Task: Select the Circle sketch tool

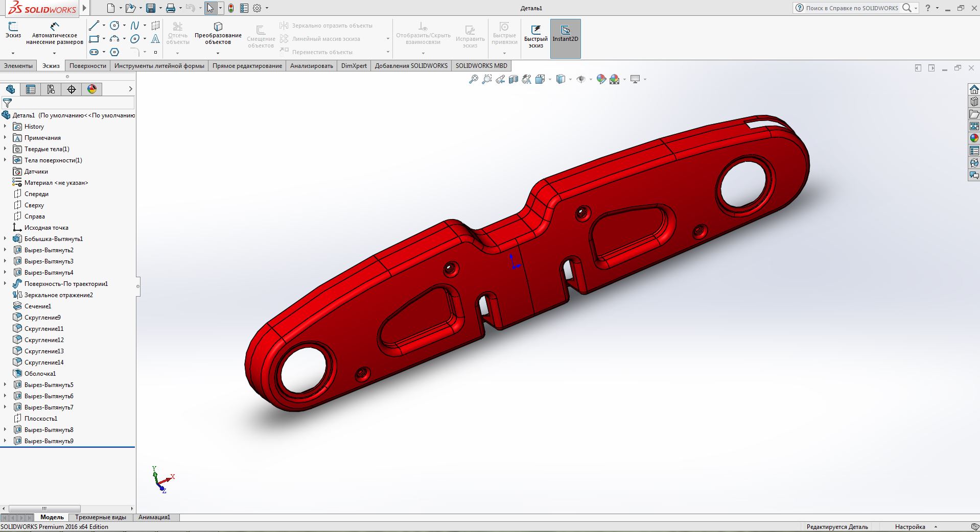Action: [x=115, y=26]
